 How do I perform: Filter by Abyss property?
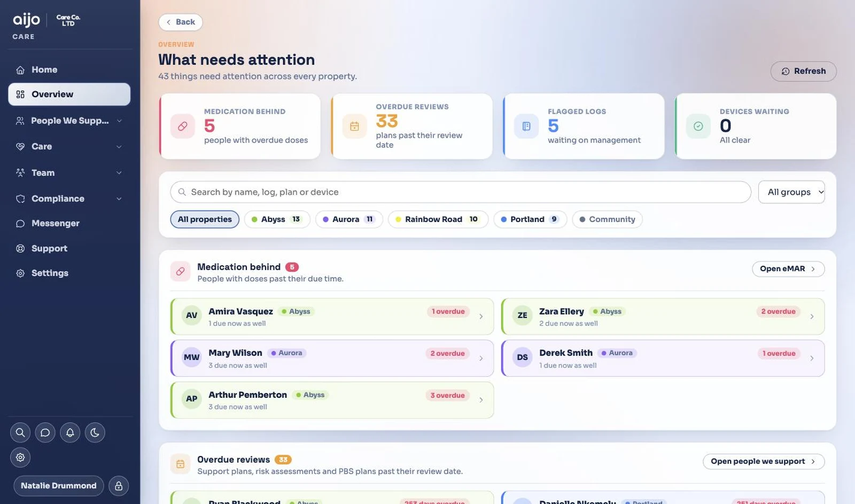pos(277,219)
